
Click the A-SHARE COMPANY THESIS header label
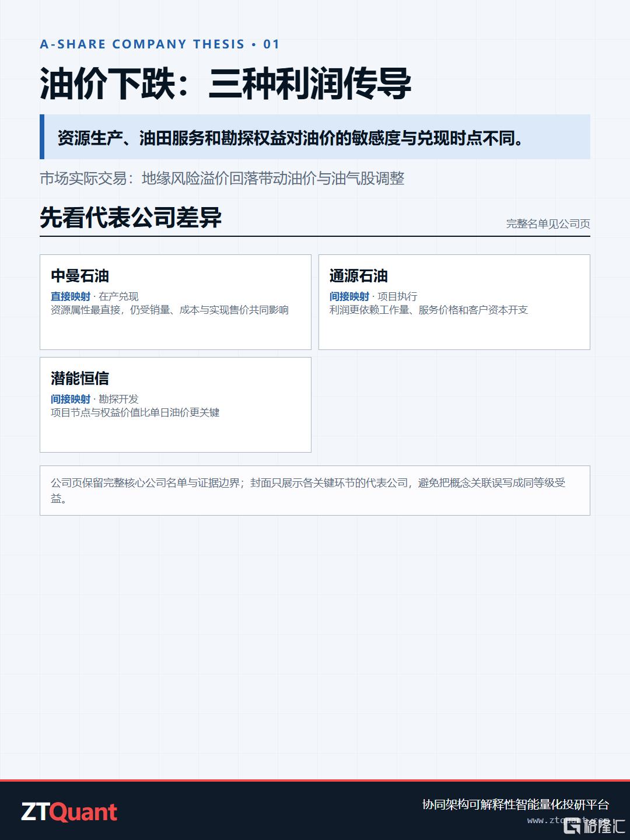click(x=160, y=44)
